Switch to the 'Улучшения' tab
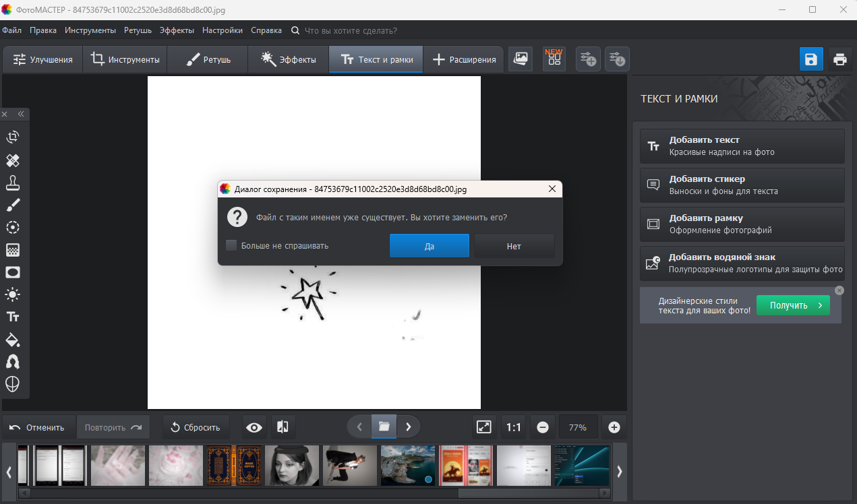Screen dimensions: 857x504 pyautogui.click(x=42, y=59)
